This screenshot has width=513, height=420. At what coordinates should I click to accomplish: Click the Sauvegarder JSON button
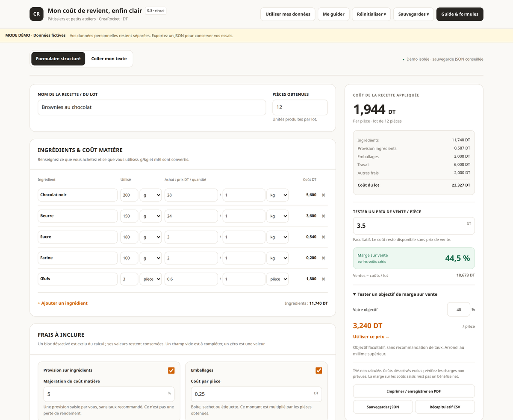[383, 407]
